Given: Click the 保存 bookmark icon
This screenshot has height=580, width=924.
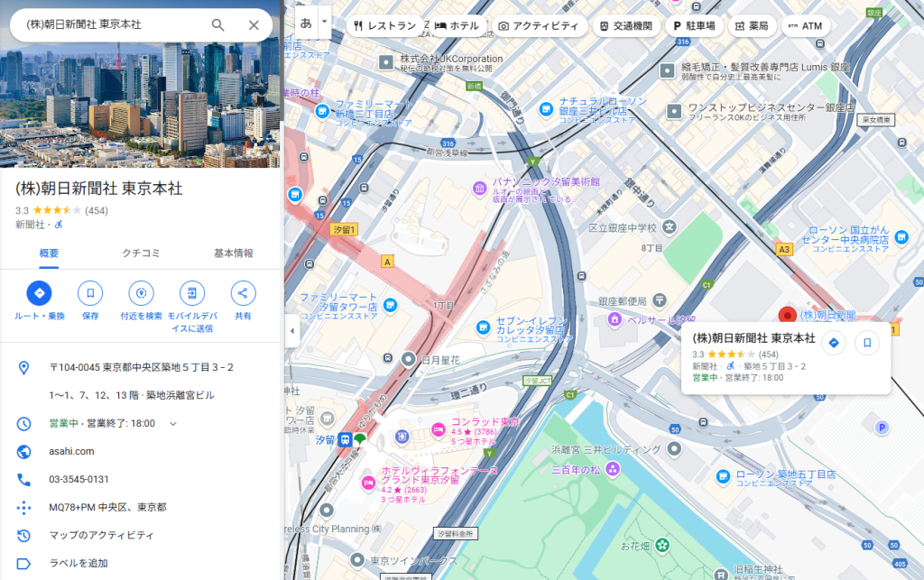Looking at the screenshot, I should click(x=90, y=293).
